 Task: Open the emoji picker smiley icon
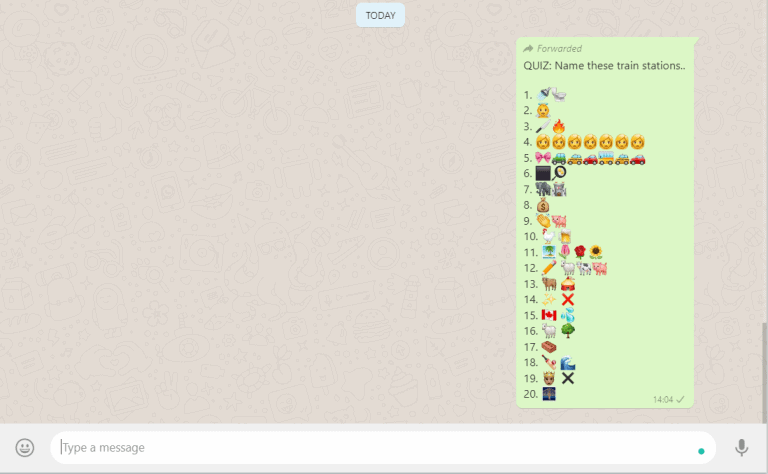pyautogui.click(x=25, y=448)
